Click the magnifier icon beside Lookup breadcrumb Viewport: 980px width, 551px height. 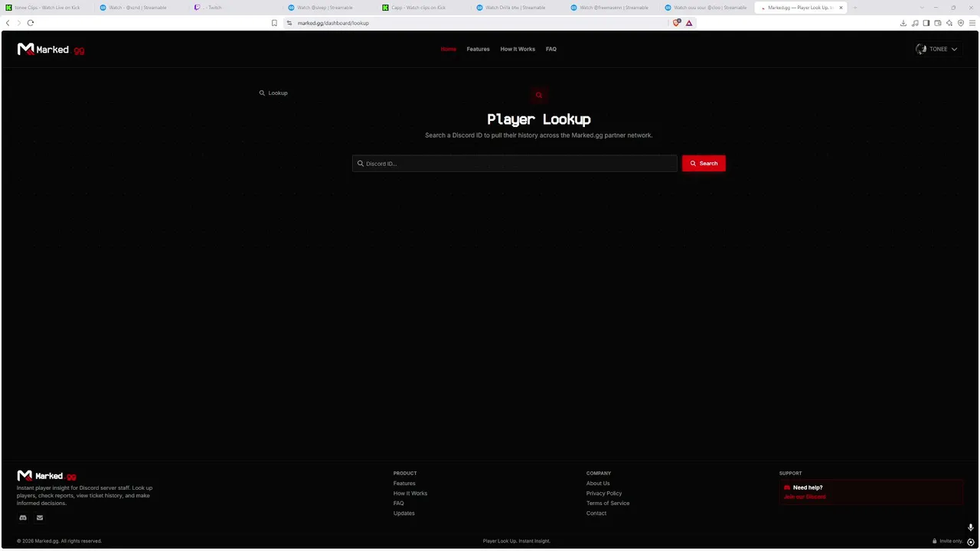(x=262, y=93)
